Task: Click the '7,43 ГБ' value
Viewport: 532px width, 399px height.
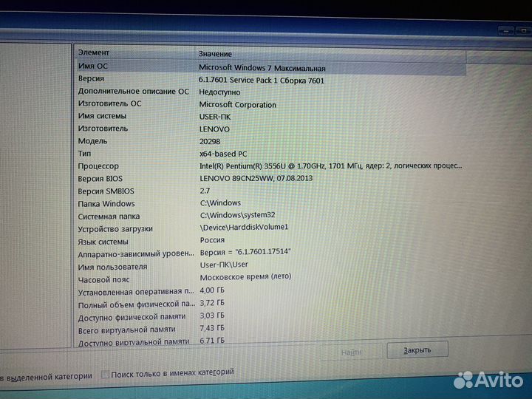Action: [x=212, y=328]
